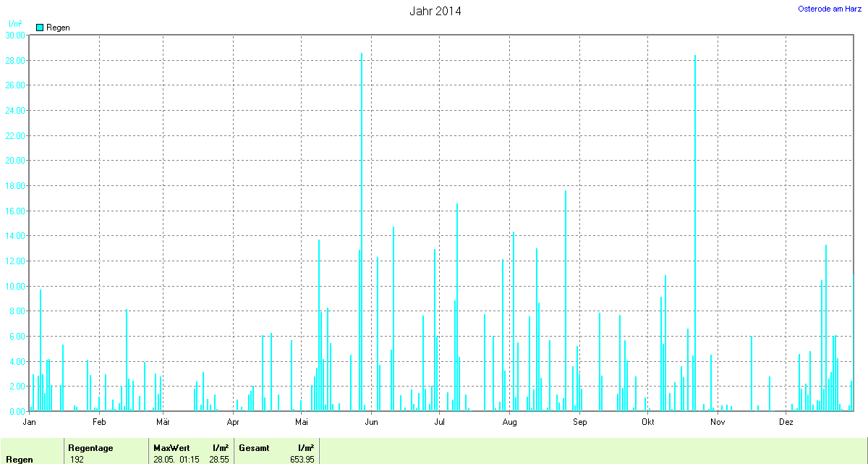This screenshot has height=464, width=868.
Task: Select the Regentage column header
Action: (x=90, y=448)
